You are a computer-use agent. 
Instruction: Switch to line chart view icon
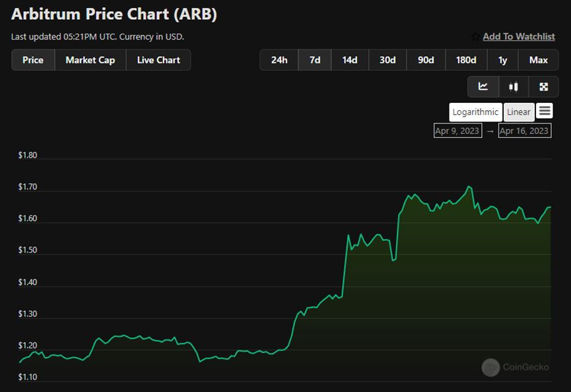483,86
